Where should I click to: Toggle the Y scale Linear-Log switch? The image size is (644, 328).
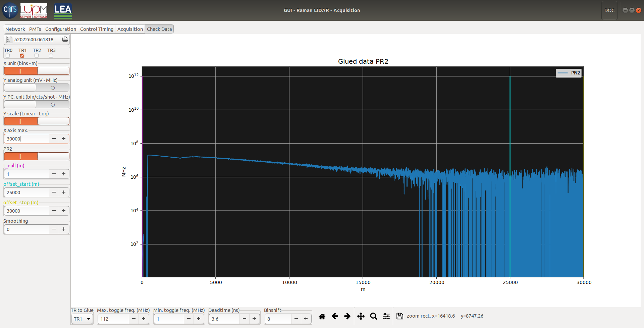[37, 121]
